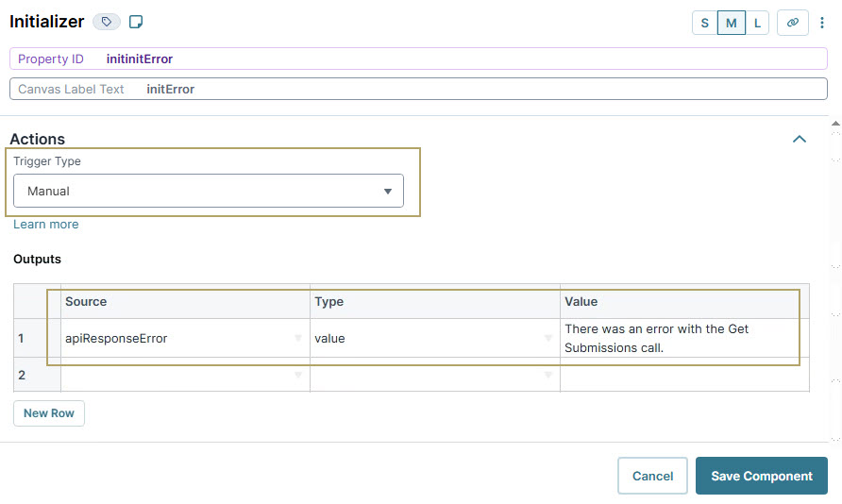The width and height of the screenshot is (842, 504).
Task: Click empty Value cell in row 2
Action: (x=684, y=375)
